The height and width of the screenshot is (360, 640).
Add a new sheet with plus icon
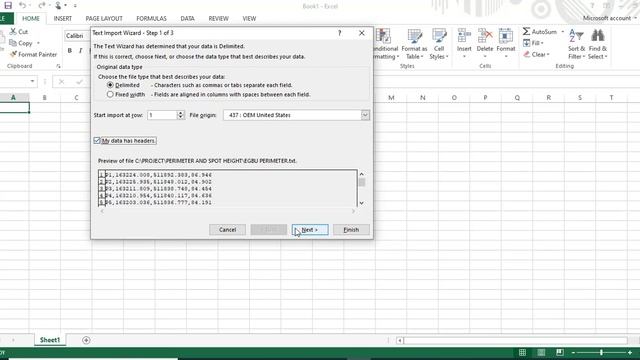click(x=86, y=340)
